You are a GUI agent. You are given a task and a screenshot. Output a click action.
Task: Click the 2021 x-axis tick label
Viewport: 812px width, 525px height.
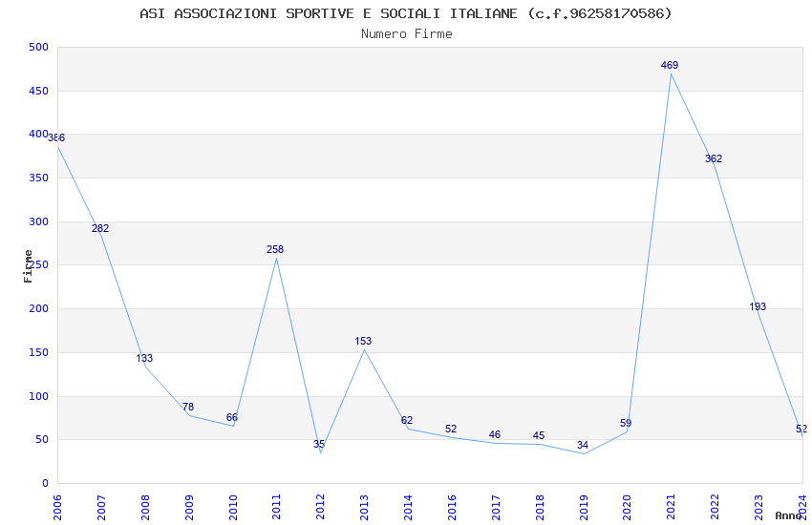click(x=672, y=507)
